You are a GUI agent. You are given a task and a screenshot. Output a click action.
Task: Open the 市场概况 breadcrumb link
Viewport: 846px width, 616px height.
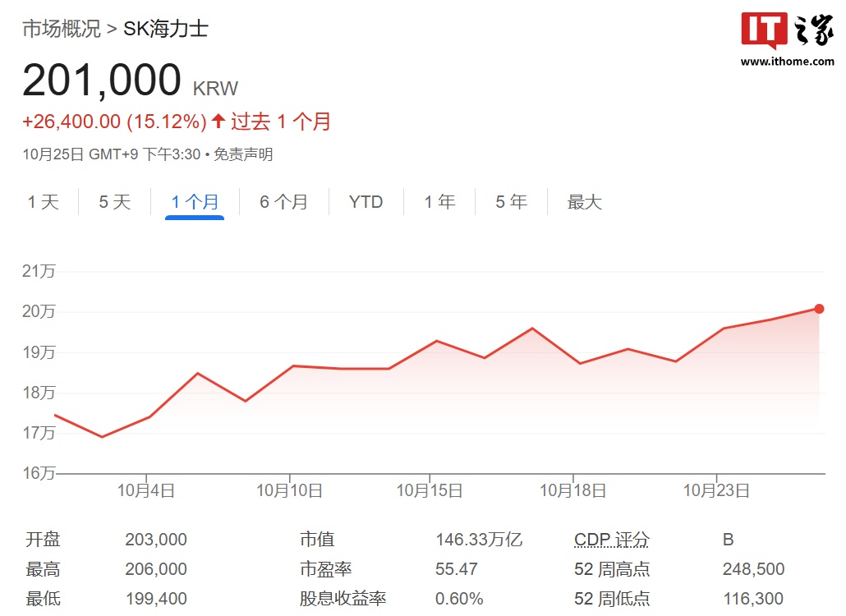tap(62, 29)
